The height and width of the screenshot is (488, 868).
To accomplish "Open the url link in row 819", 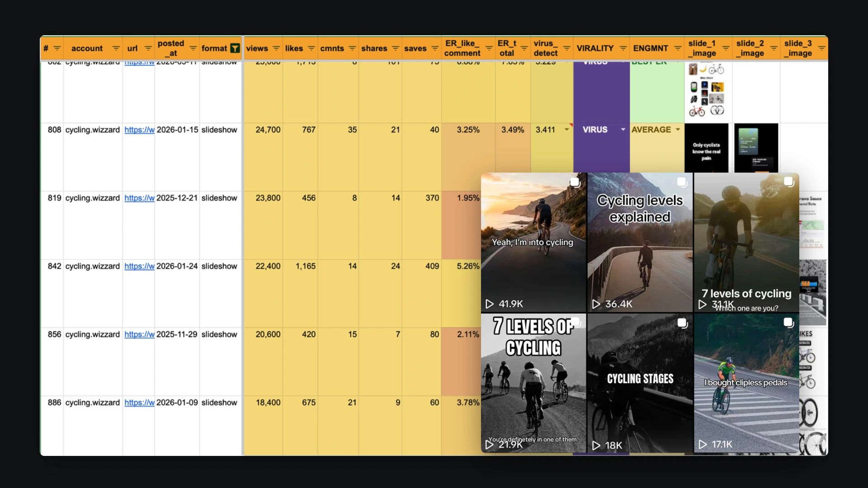I will tap(139, 198).
